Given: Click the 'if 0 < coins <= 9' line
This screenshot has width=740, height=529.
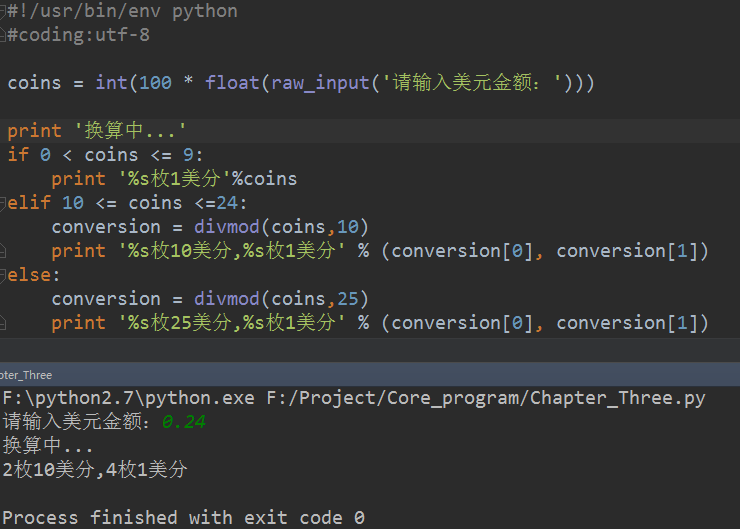Looking at the screenshot, I should (105, 155).
